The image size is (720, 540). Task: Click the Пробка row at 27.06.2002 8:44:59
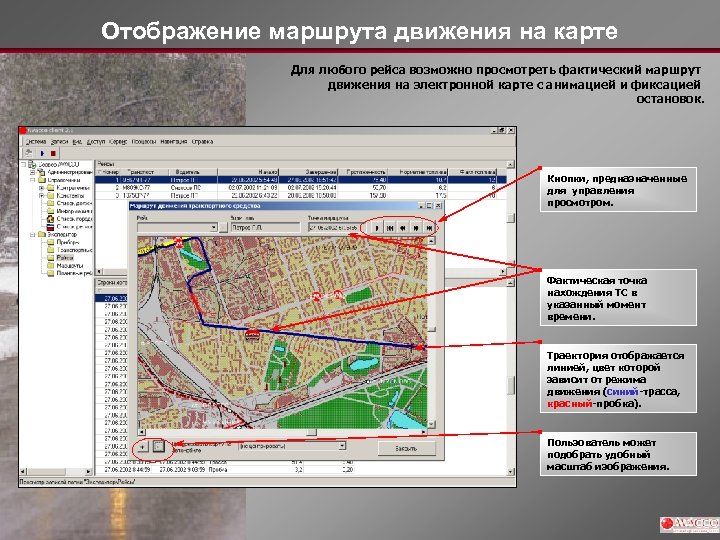[x=301, y=470]
